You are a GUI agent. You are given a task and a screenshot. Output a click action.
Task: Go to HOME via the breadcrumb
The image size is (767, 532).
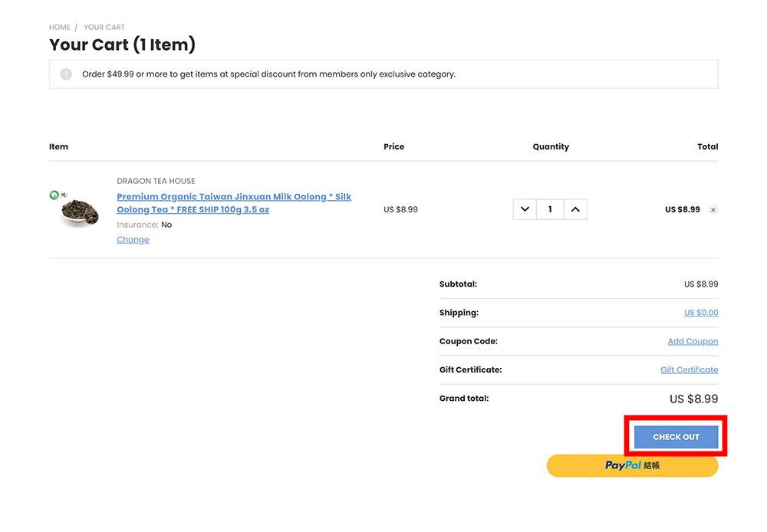60,28
